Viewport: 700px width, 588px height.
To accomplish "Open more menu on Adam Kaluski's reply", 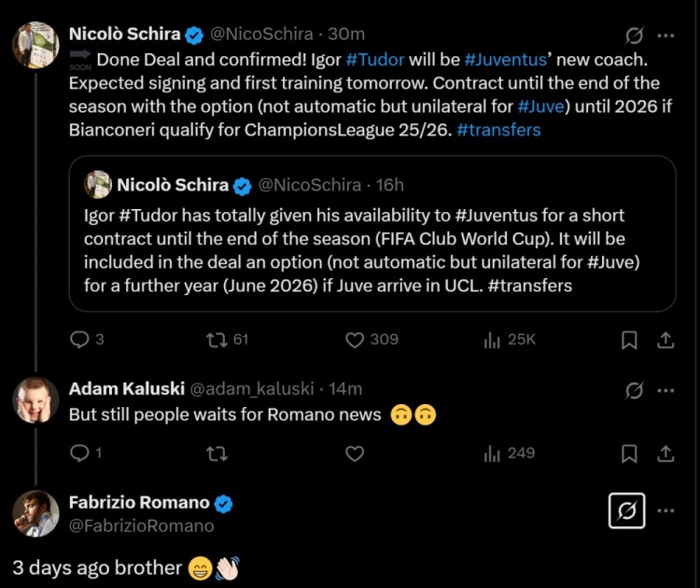I will click(x=665, y=390).
